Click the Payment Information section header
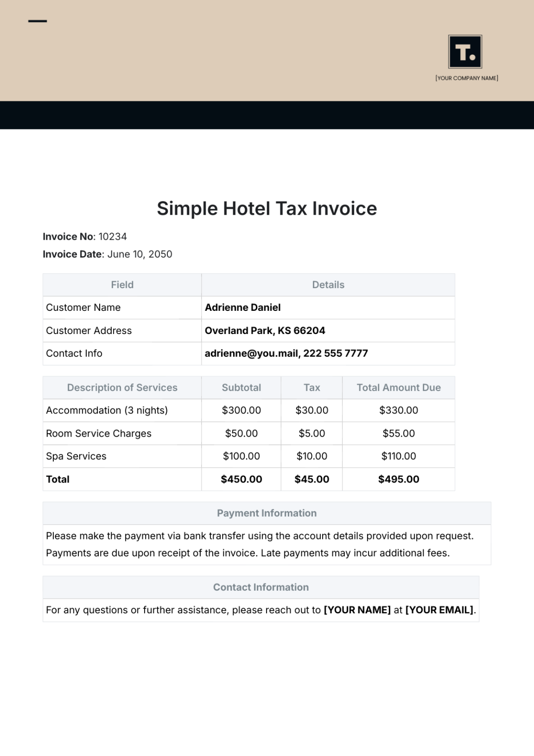 (267, 513)
